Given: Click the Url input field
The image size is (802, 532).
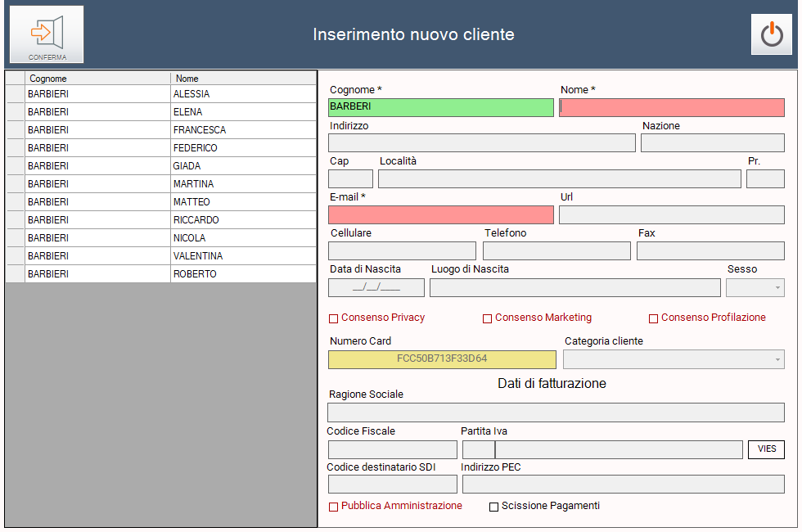Looking at the screenshot, I should (x=672, y=214).
